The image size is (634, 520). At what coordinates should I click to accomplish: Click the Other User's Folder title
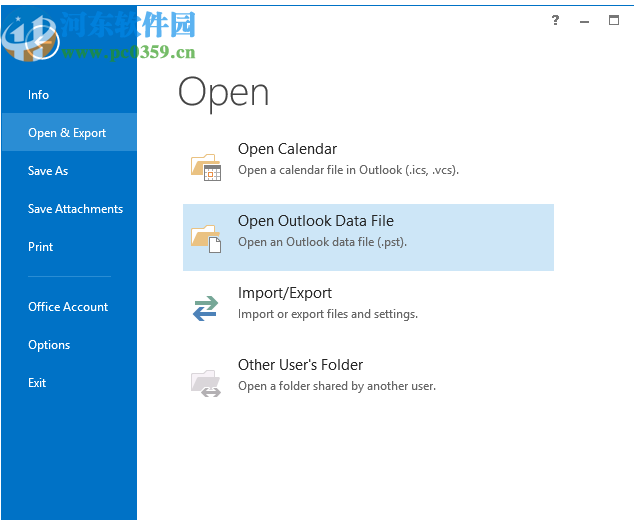tap(300, 365)
